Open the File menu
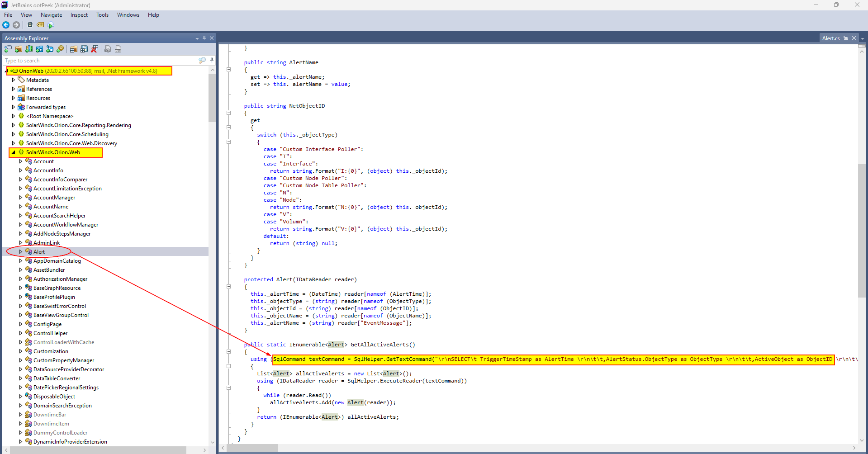This screenshot has height=454, width=868. (x=8, y=15)
